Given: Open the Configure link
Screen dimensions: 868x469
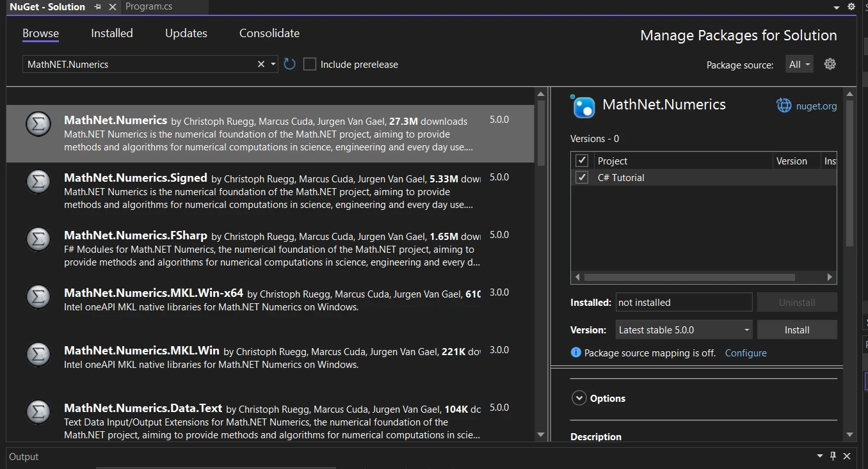Looking at the screenshot, I should click(x=746, y=353).
